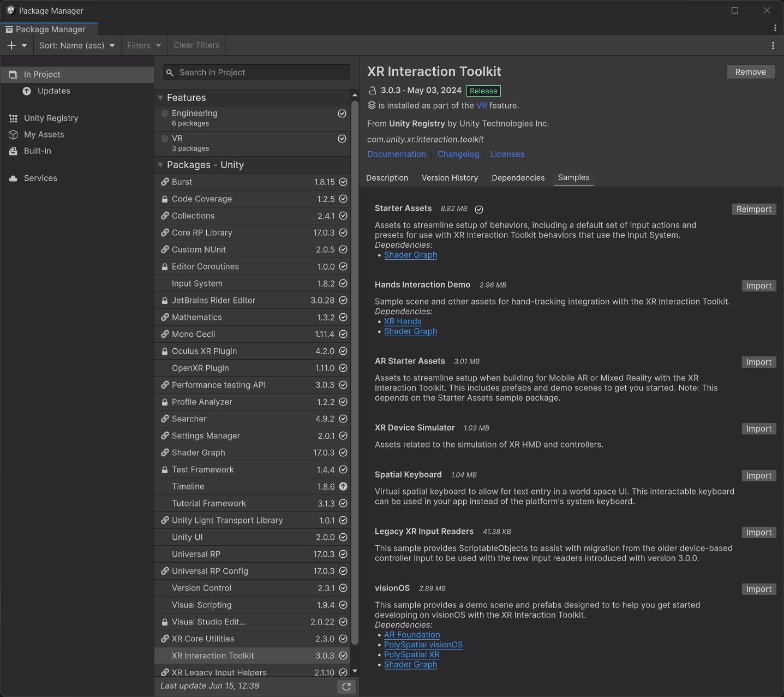Open the toolbar three-dot options menu
784x697 pixels.
click(773, 46)
